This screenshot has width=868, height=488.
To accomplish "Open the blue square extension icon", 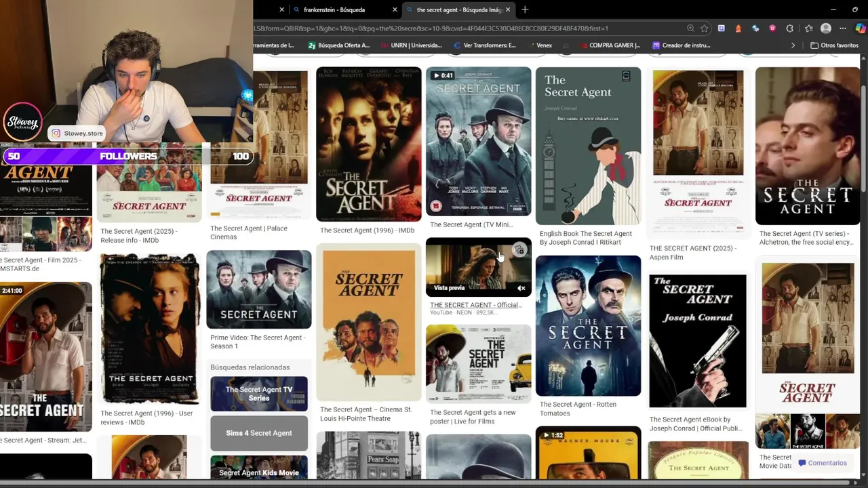I will coord(722,28).
